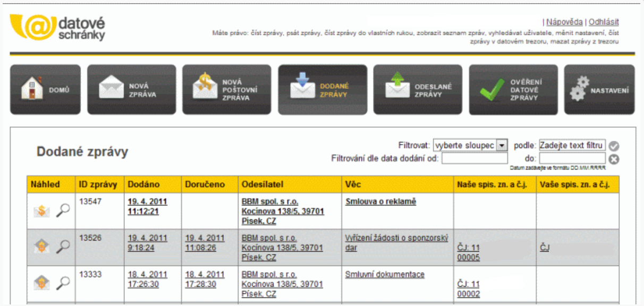
Task: Preview message 13333 with magnifier
Action: point(63,283)
